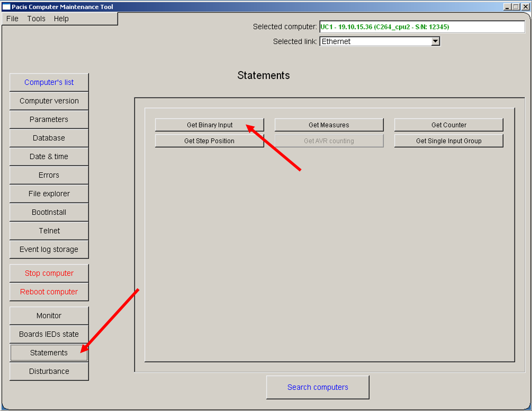Open the Monitor section
Screen dimensions: 532x411
click(x=49, y=316)
